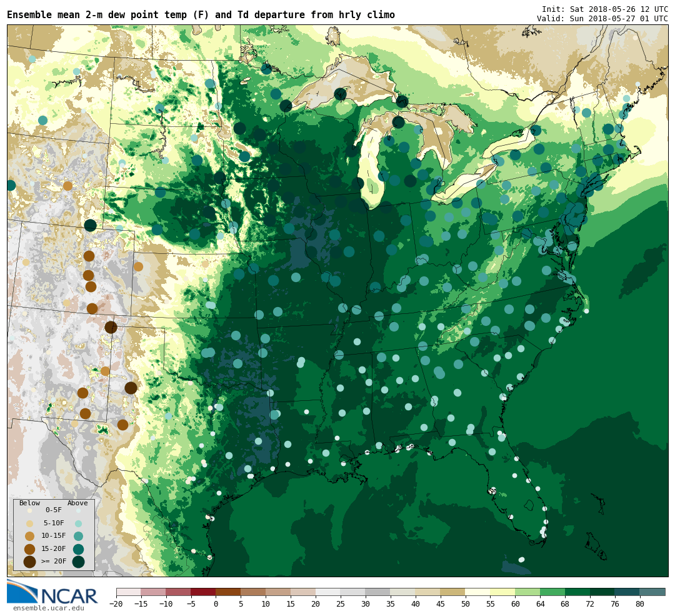
Task: Select the 68 to 72 green colorbar swatch
Action: (x=577, y=592)
